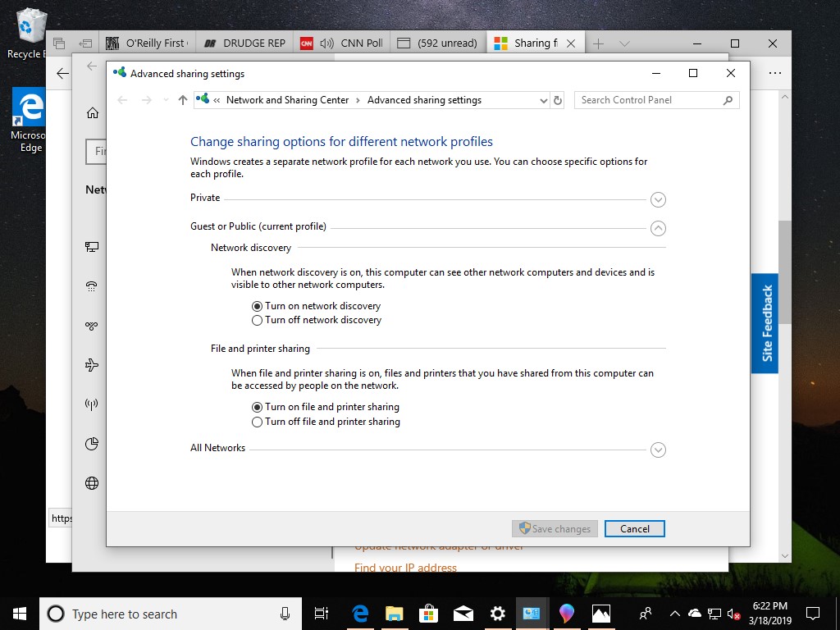The height and width of the screenshot is (630, 840).
Task: Open Mail app from the taskbar
Action: coord(463,614)
